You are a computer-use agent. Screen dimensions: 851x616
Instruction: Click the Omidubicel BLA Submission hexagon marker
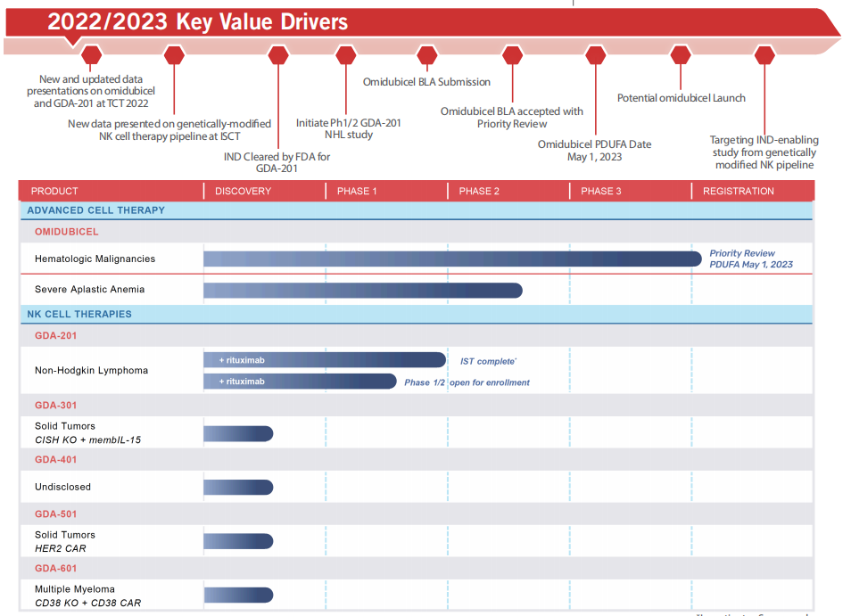[427, 55]
